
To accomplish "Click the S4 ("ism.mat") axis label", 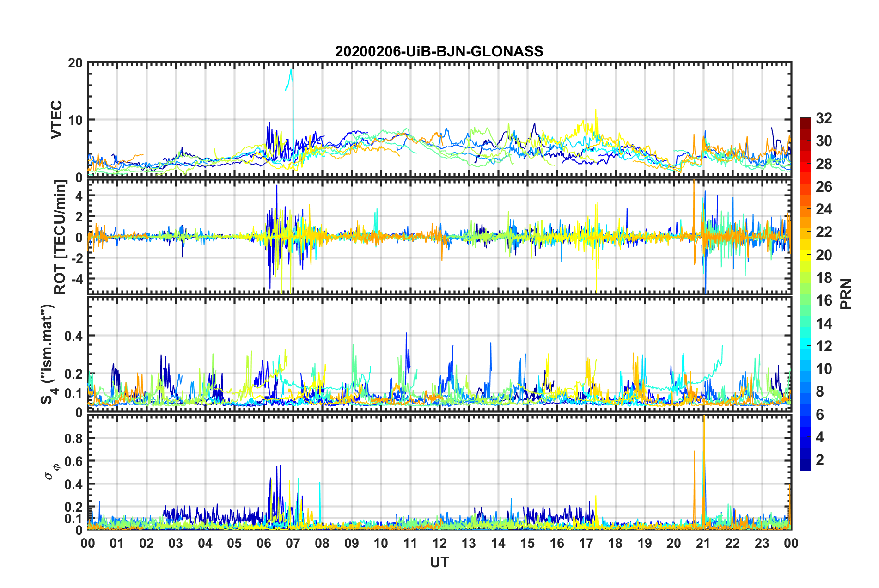I will click(x=48, y=354).
